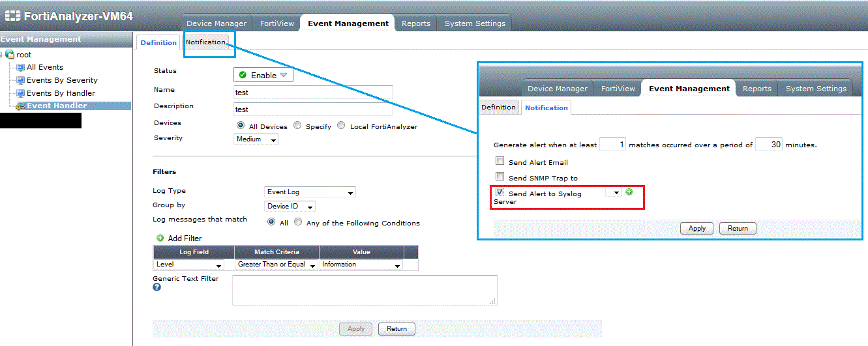Open the Level log field dropdown
Image resolution: width=868 pixels, height=346 pixels.
(x=189, y=265)
